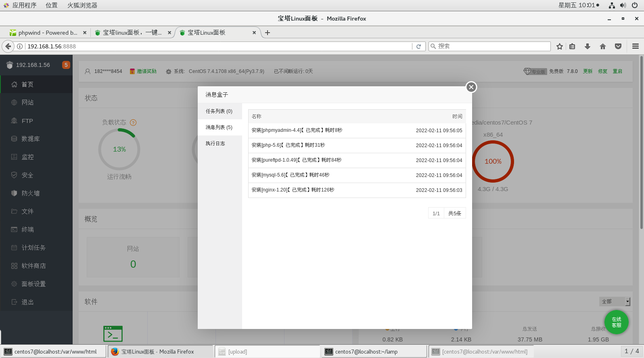Click the site info icon in address bar
This screenshot has width=644, height=358.
(x=20, y=46)
